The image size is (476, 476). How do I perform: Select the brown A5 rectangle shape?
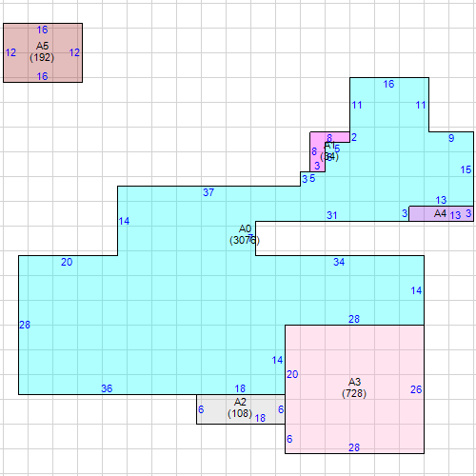coord(43,52)
